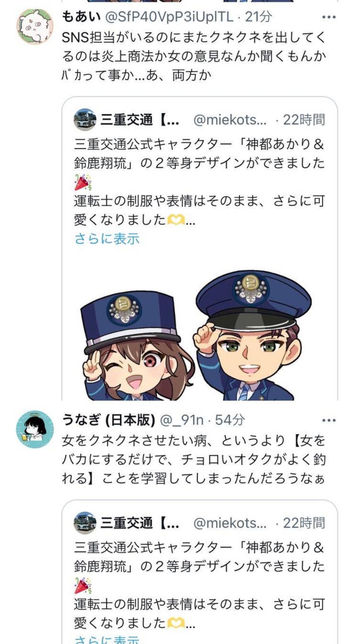
Task: Open うなぎ (日本版) profile avatar
Action: (x=35, y=429)
